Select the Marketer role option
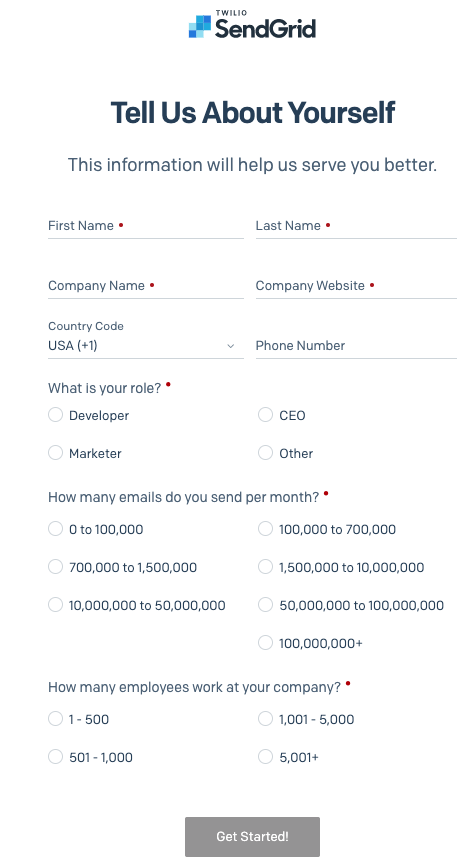 coord(56,453)
